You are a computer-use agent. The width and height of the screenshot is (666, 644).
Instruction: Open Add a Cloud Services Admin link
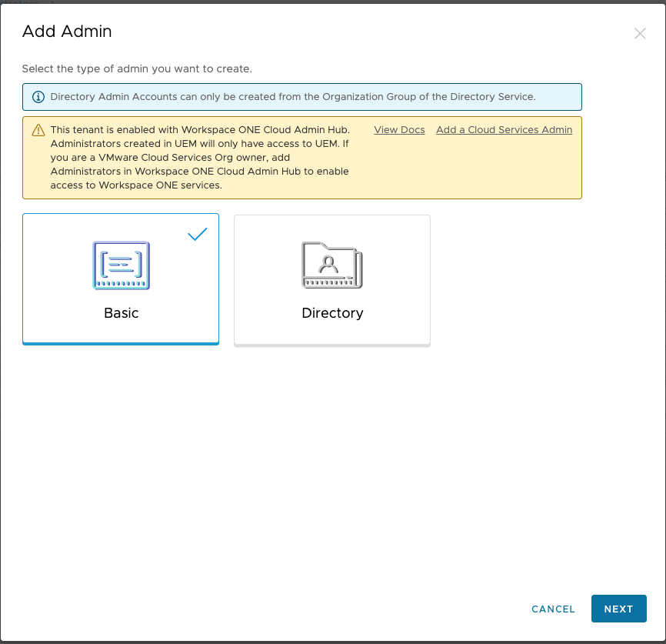[x=504, y=130]
